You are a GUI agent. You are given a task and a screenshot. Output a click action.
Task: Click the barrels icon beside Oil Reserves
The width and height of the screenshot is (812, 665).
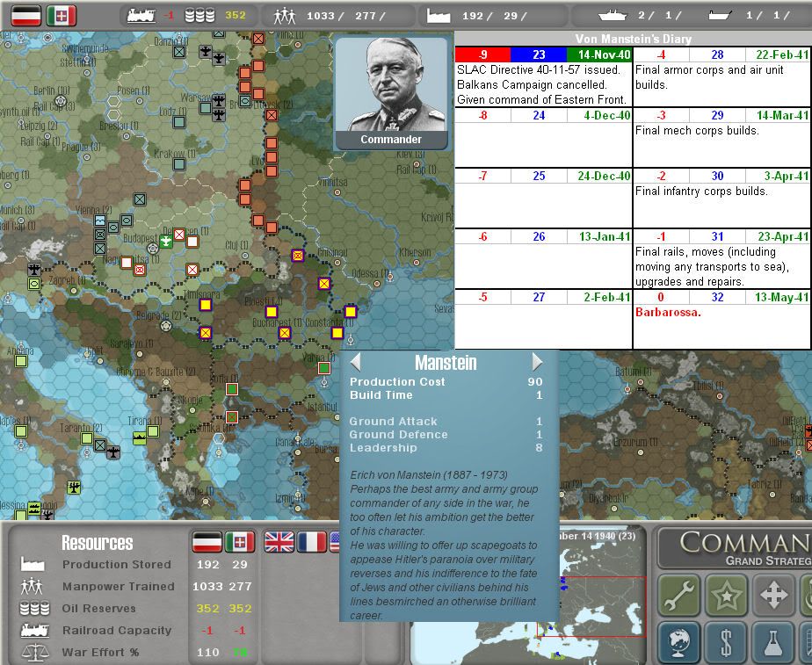coord(34,608)
